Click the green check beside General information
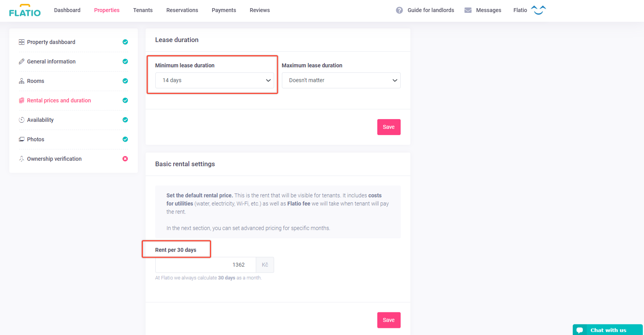644x335 pixels. point(125,61)
